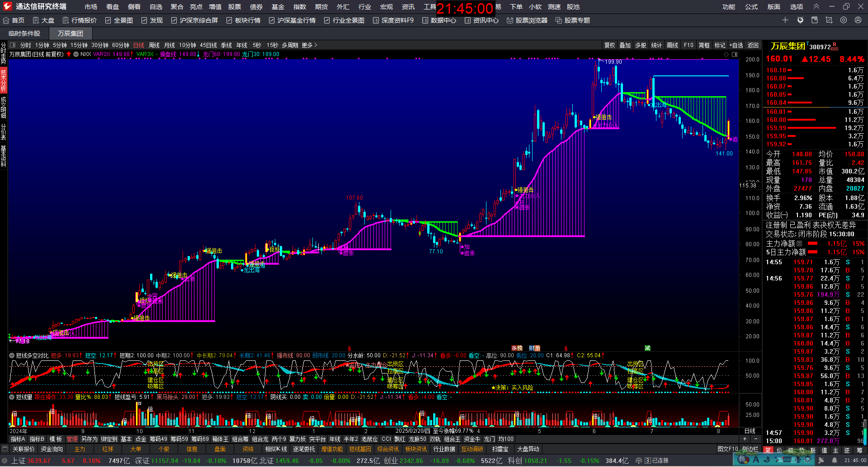Screen dimensions: 868x467
Task: Click the +自选 button
Action: point(736,45)
